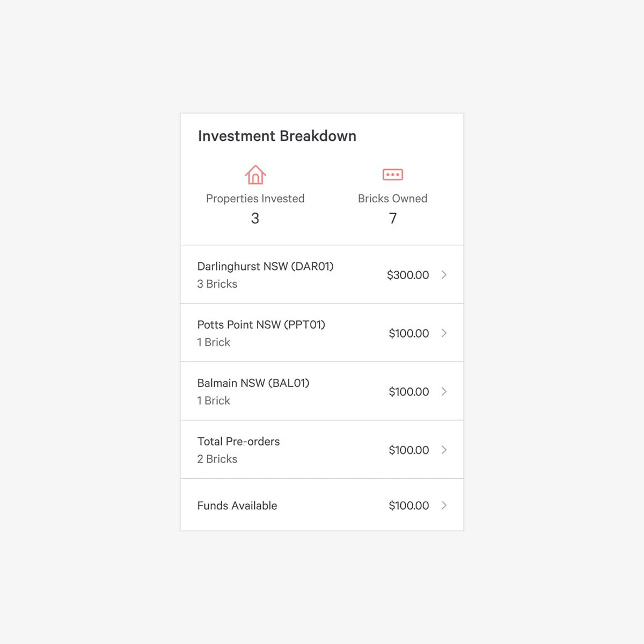The image size is (644, 644).
Task: Expand the Balmain NSW chevron arrow
Action: (444, 392)
